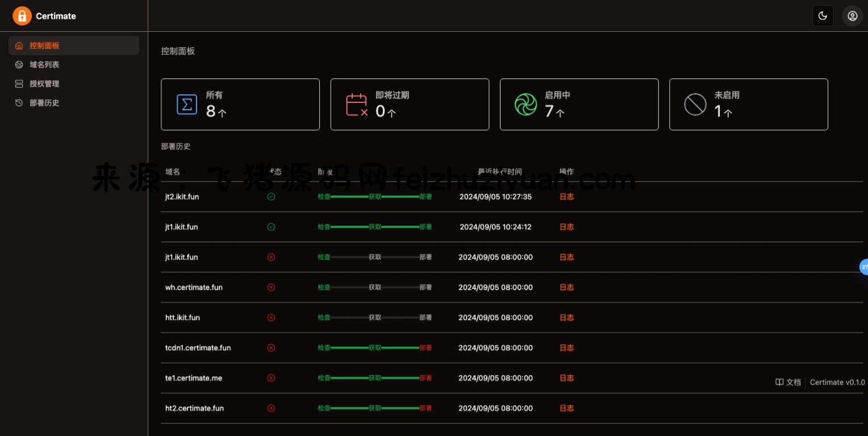The height and width of the screenshot is (436, 868).
Task: Select domain text te1.certimate.me
Action: 194,377
